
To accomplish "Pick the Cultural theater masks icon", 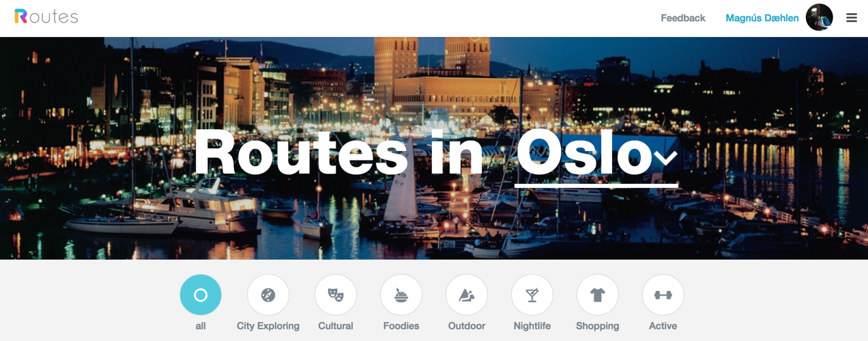I will pos(336,295).
